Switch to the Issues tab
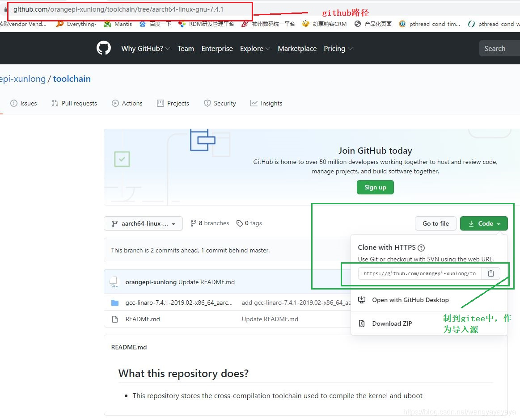This screenshot has width=520, height=420. (24, 103)
